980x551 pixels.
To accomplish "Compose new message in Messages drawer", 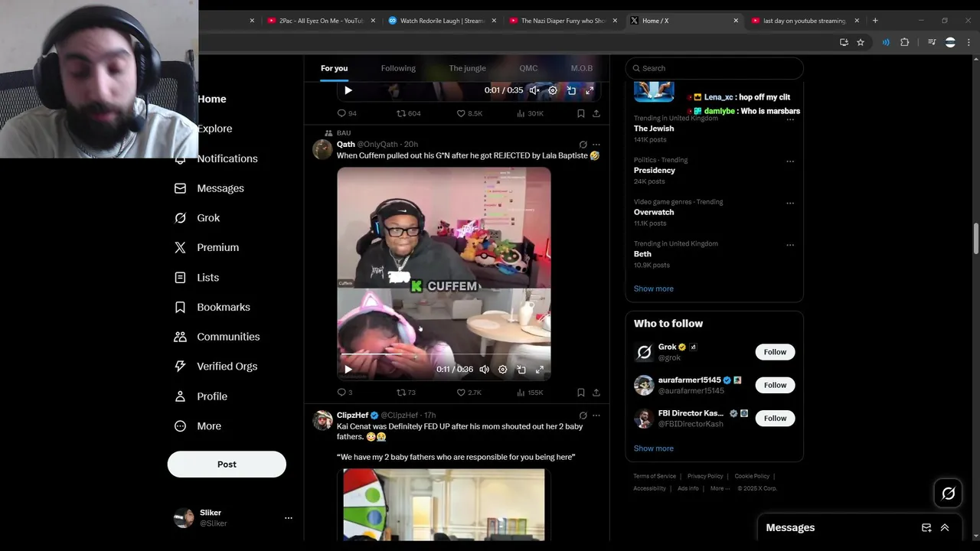I will 926,527.
